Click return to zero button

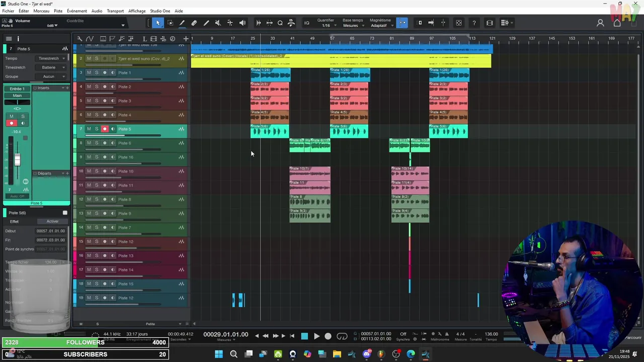pyautogui.click(x=292, y=336)
